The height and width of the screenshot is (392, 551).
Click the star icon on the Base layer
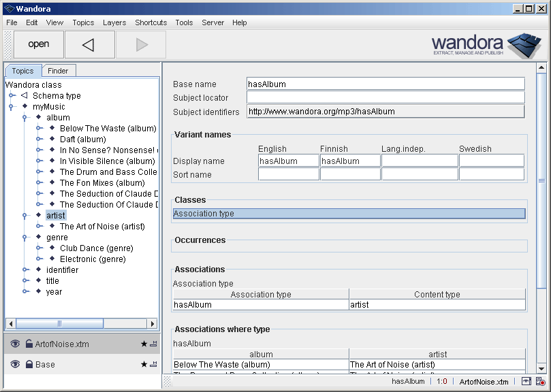[144, 364]
